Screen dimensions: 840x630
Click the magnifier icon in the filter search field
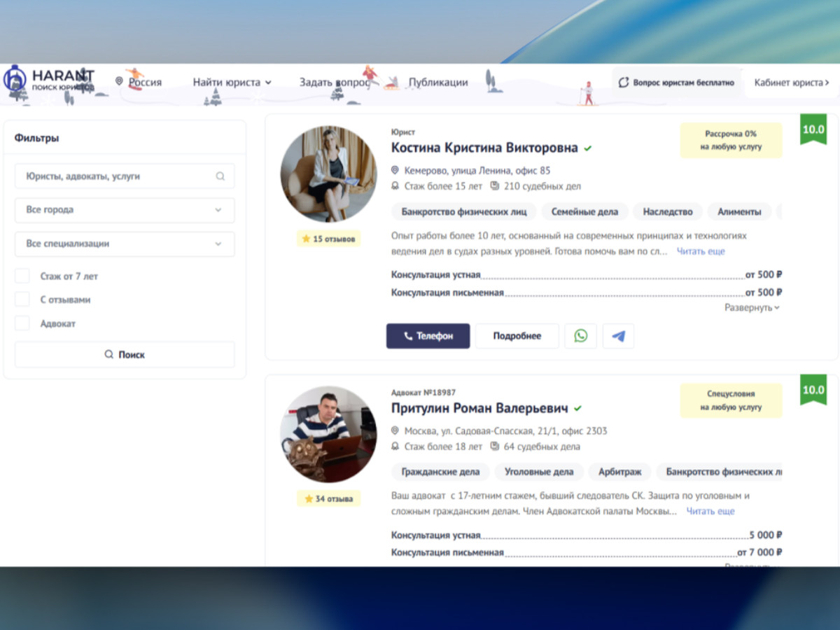click(220, 176)
